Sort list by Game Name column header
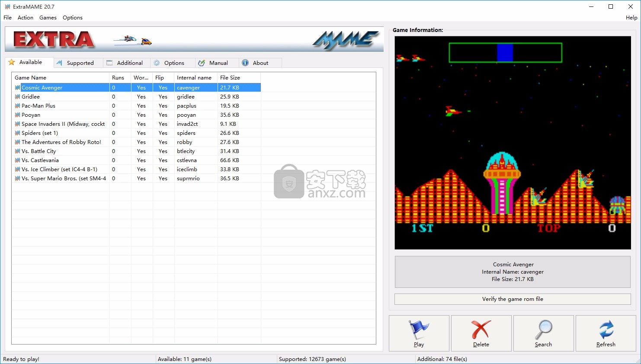The height and width of the screenshot is (364, 641). [x=61, y=78]
